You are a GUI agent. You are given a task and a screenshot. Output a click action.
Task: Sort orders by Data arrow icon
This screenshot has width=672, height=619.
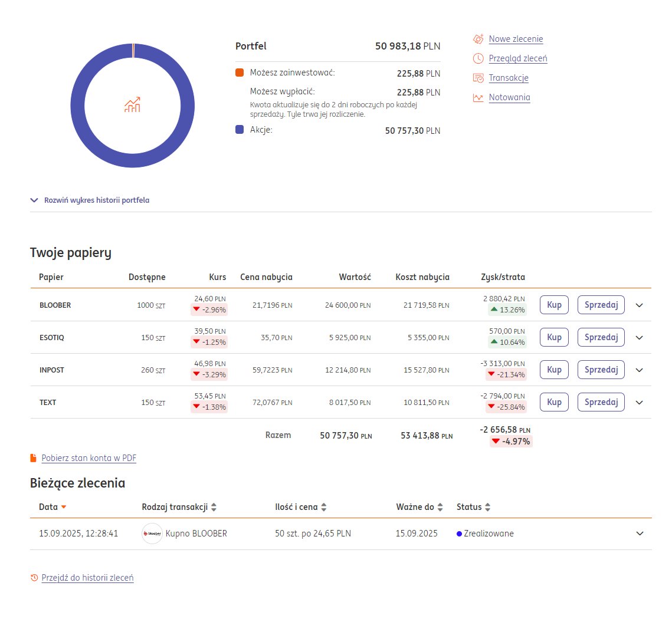tap(64, 507)
